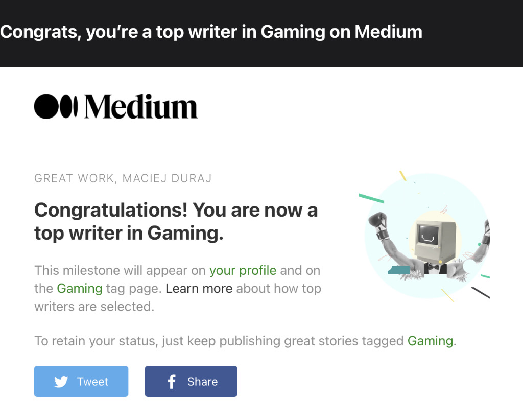Image resolution: width=523 pixels, height=420 pixels.
Task: Click the "GREAT WORK, MACIEJ DURAJ" greeting
Action: coord(123,178)
